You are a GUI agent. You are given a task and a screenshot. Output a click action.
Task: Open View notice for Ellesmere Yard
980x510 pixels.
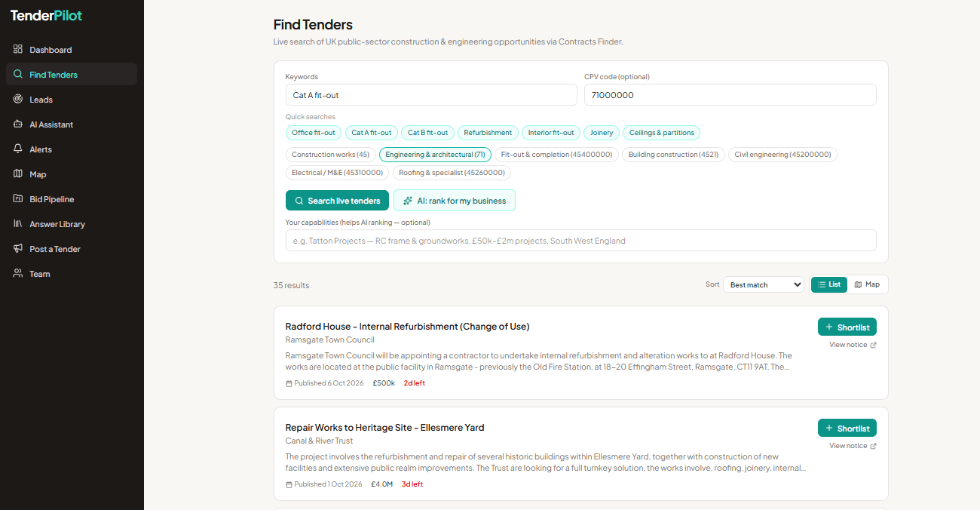(x=853, y=446)
